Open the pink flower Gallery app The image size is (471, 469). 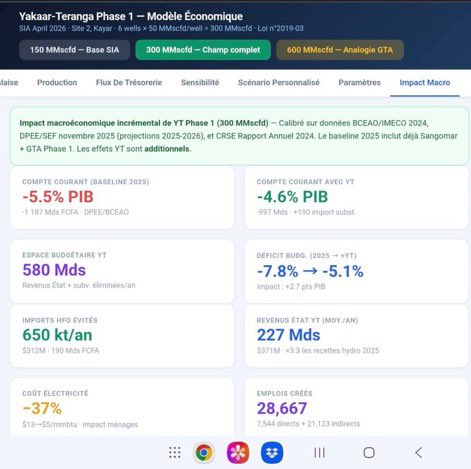tap(238, 453)
